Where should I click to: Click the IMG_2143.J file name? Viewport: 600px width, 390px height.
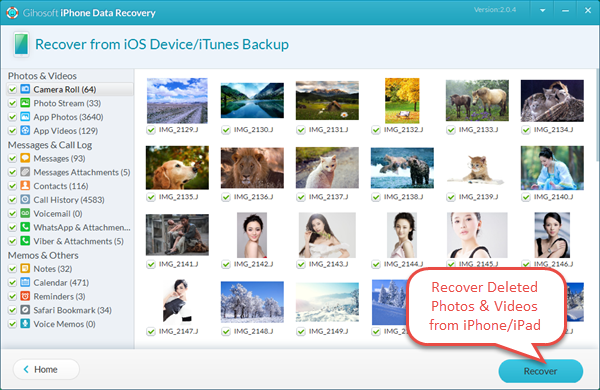coord(328,264)
